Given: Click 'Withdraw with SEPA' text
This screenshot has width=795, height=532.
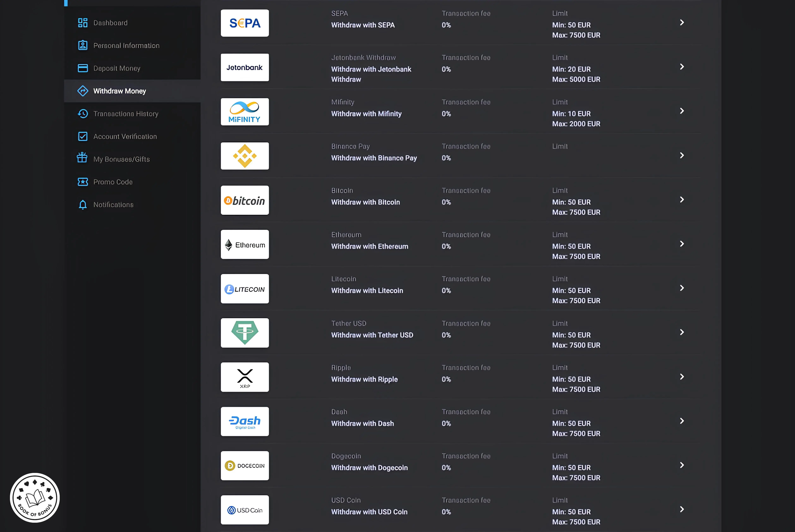Looking at the screenshot, I should point(363,25).
